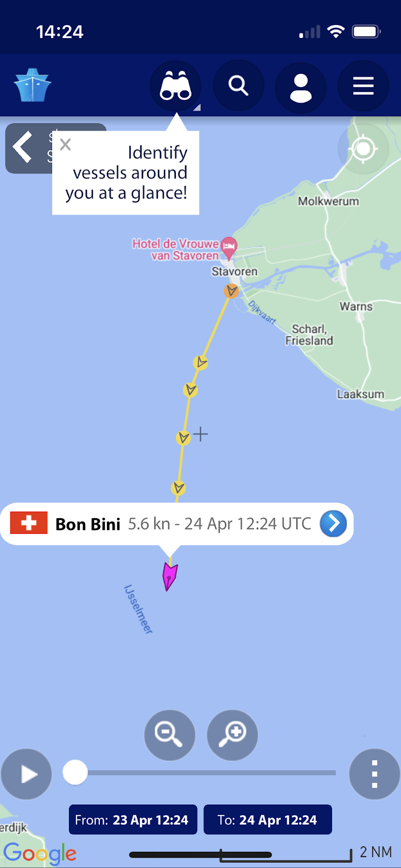This screenshot has height=868, width=401.
Task: Tap the Swiss flag in vessel label
Action: click(x=29, y=523)
